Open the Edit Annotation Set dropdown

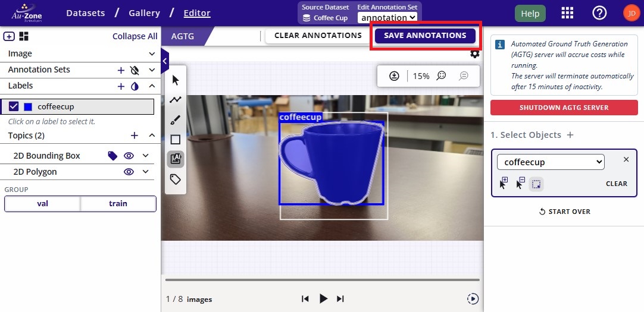pyautogui.click(x=387, y=18)
